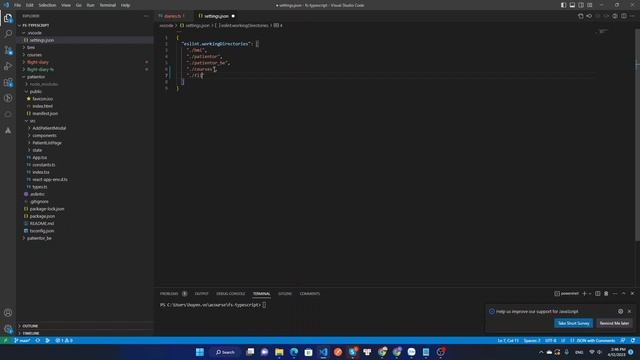Click the Ln 7 Col cursor position indicator
The width and height of the screenshot is (640, 360).
point(508,340)
